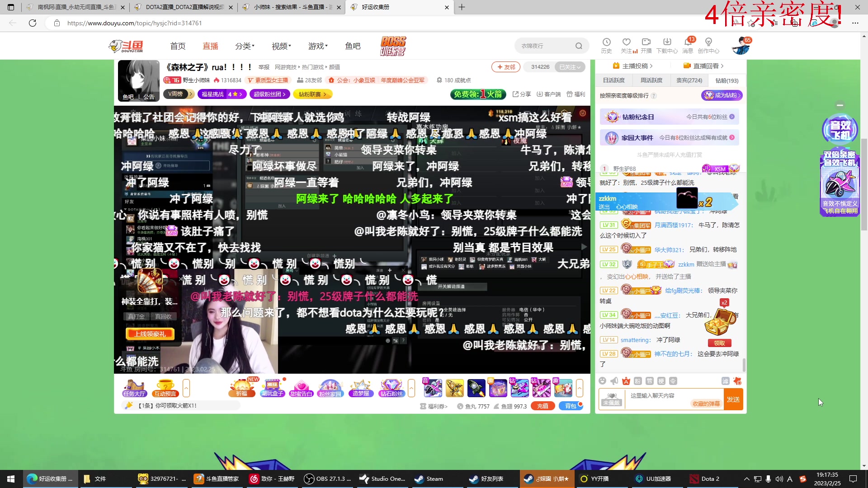Open the 直播回看 replay link
The width and height of the screenshot is (868, 488).
[703, 66]
